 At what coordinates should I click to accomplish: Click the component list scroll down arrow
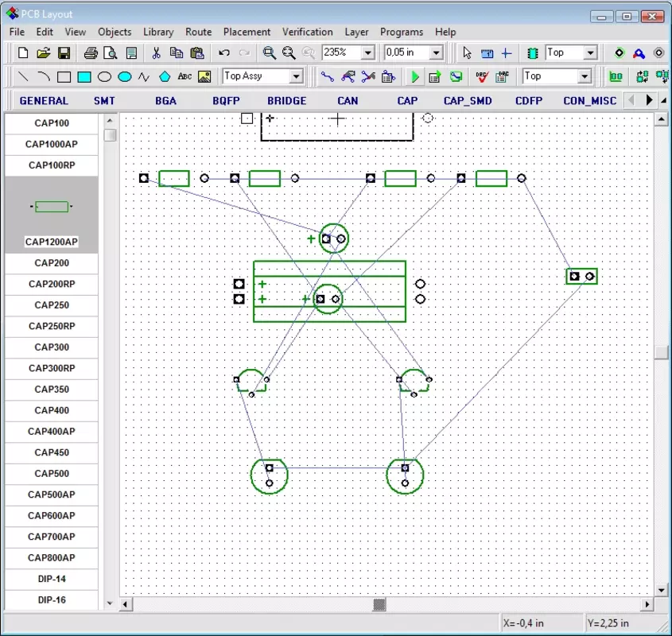tap(110, 603)
